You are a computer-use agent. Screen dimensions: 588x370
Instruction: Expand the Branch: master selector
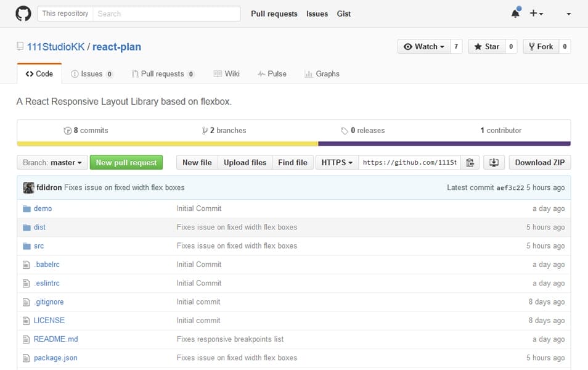coord(52,162)
